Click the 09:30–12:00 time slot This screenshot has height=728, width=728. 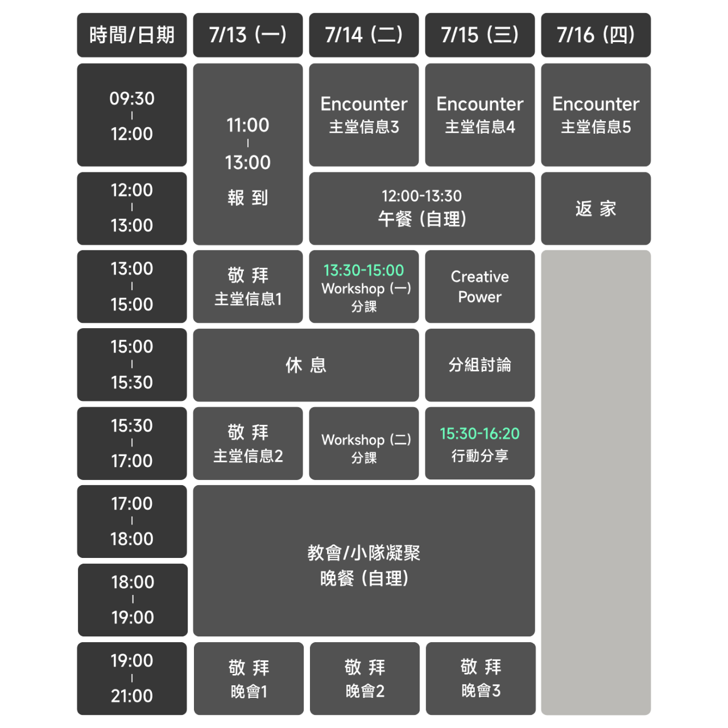pyautogui.click(x=132, y=115)
